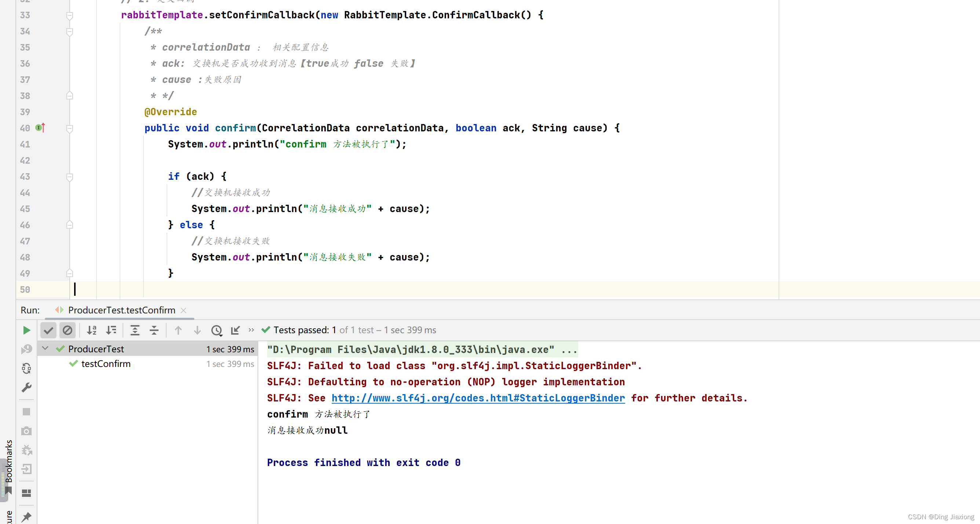Fold the Javadoc comment at line 34
The height and width of the screenshot is (524, 980).
point(70,32)
